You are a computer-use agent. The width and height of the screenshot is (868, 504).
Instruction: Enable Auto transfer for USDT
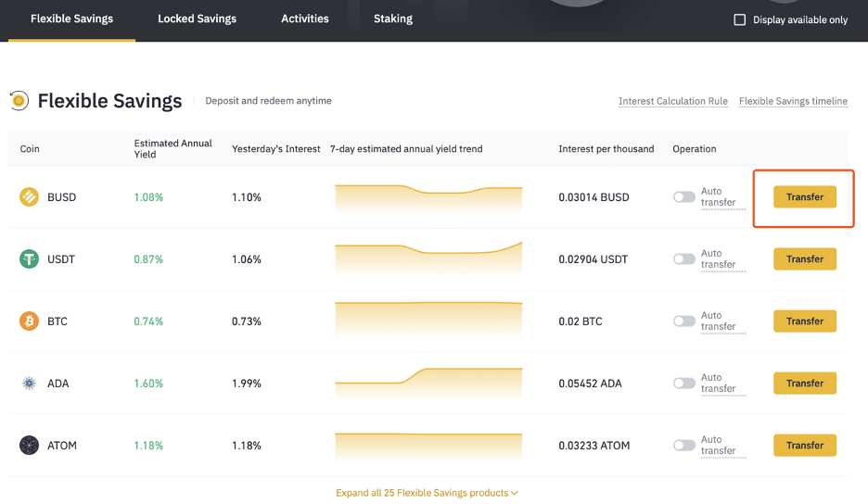pos(684,258)
